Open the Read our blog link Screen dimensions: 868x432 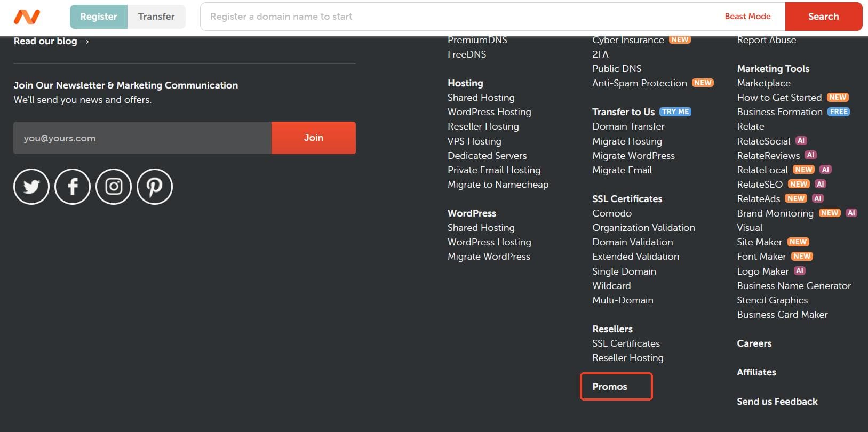point(51,41)
